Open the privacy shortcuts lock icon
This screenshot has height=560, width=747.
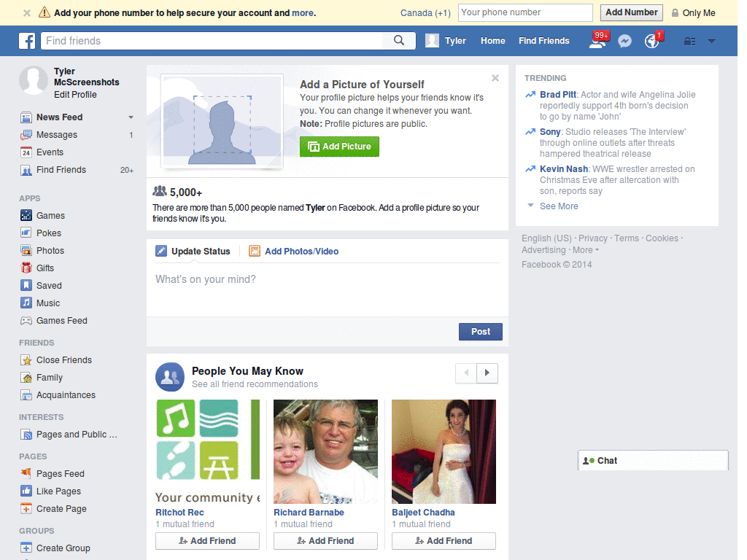tap(690, 42)
